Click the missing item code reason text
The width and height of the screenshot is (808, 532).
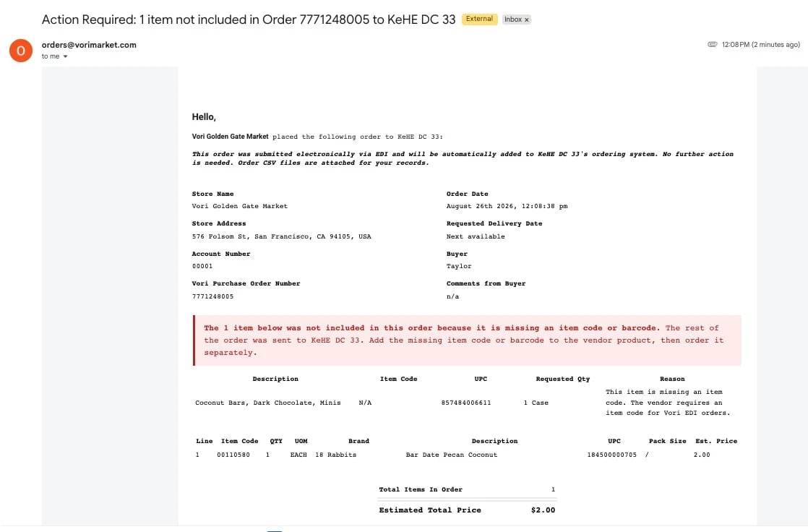(668, 403)
